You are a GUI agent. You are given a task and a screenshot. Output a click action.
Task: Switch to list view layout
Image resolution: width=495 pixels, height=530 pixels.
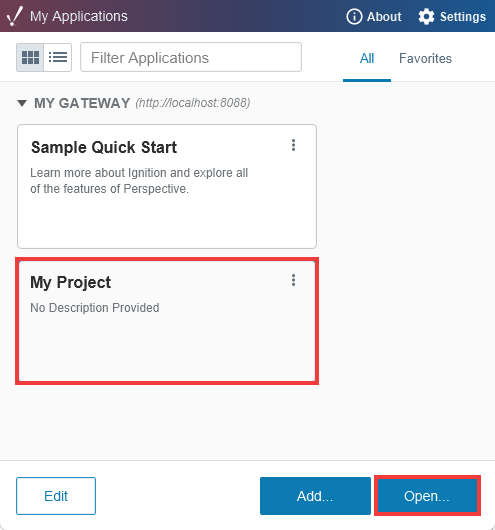pyautogui.click(x=58, y=57)
